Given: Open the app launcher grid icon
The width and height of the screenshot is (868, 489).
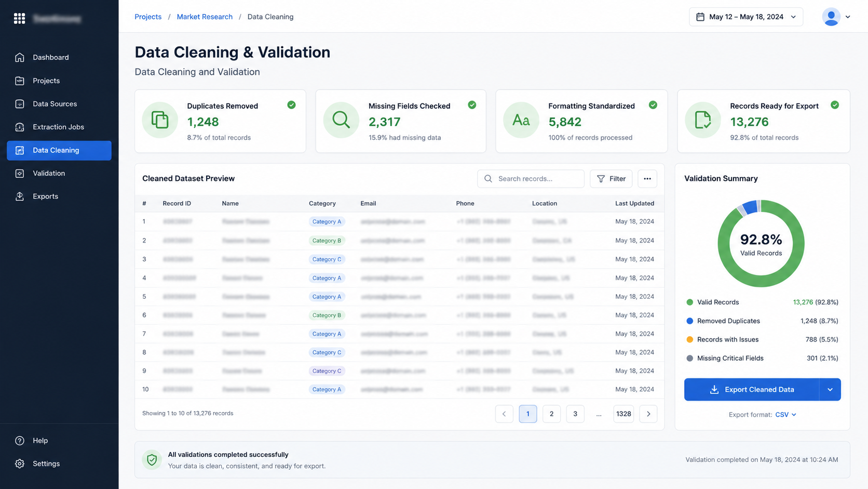Looking at the screenshot, I should point(19,19).
